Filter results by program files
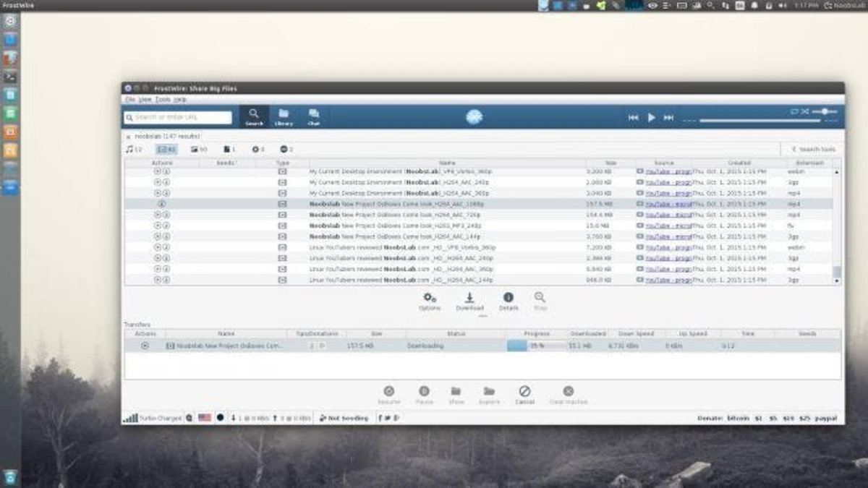Screen dimensions: 868x488 click(258, 149)
